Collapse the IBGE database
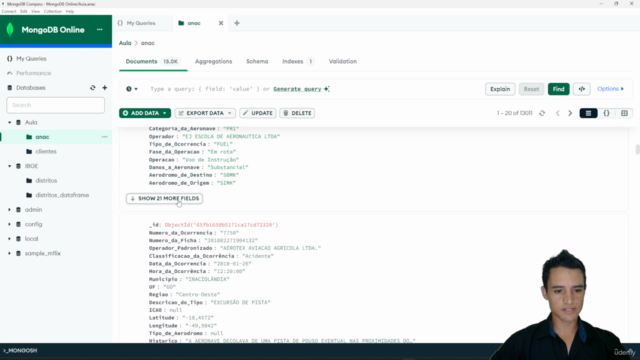This screenshot has width=640, height=360. tap(9, 166)
